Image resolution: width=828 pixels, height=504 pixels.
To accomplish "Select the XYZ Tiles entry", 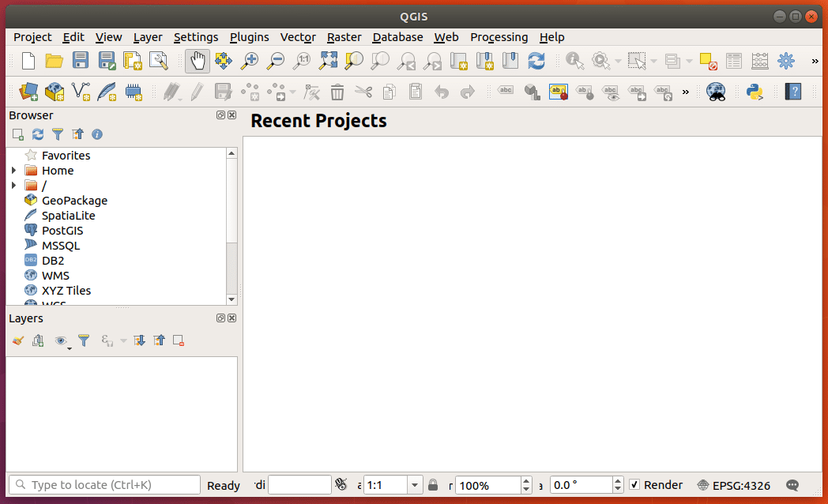I will point(66,290).
